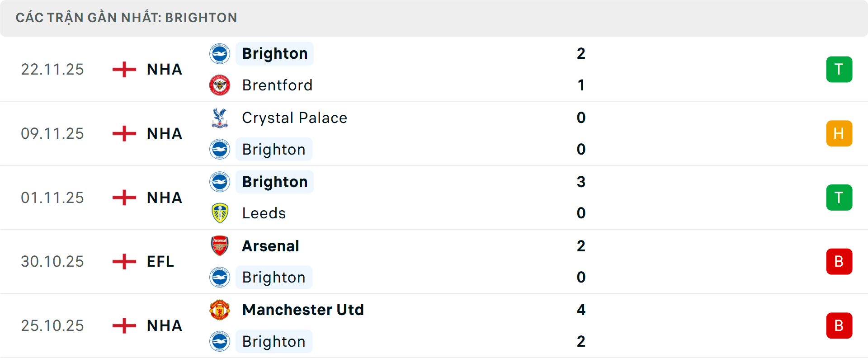
Task: Click England flag beside 22.11.25 match
Action: point(124,70)
